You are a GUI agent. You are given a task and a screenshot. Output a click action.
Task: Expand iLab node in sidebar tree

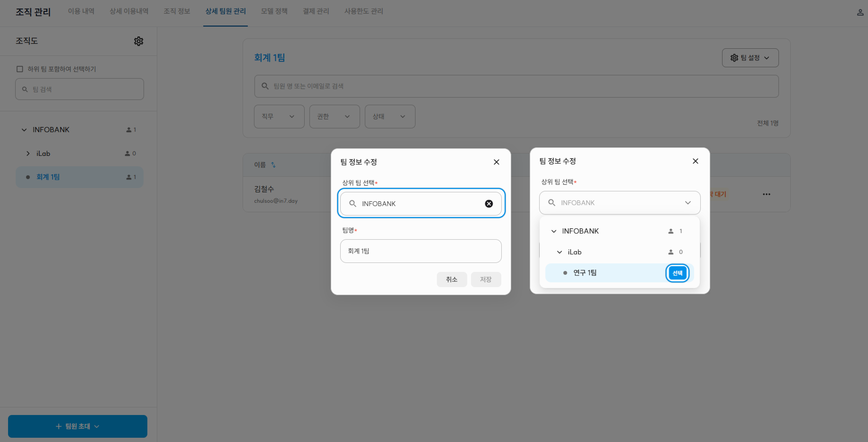28,153
